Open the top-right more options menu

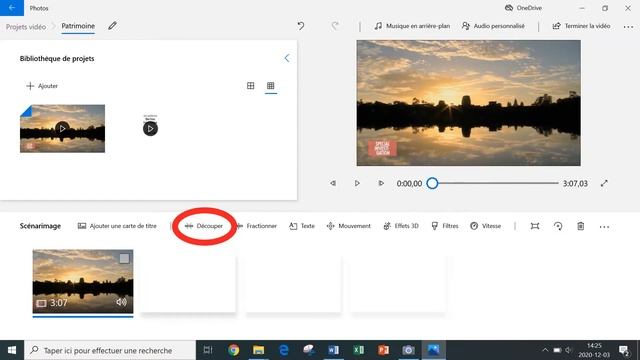(x=628, y=27)
